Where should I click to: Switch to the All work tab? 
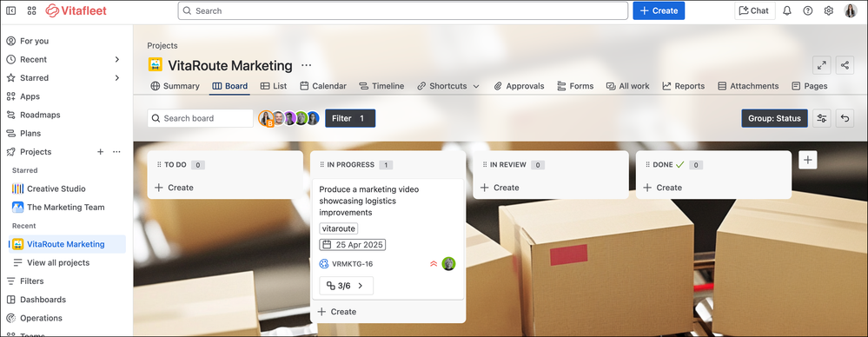(627, 86)
